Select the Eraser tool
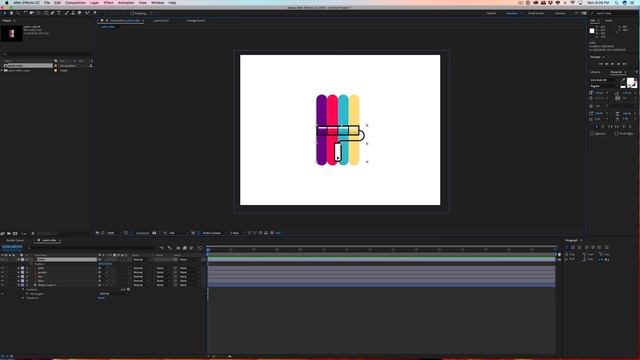Viewport: 640px width, 360px height. (x=80, y=13)
